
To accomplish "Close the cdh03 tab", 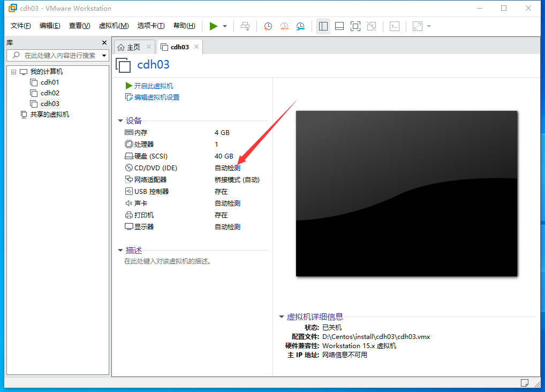I will (x=196, y=47).
